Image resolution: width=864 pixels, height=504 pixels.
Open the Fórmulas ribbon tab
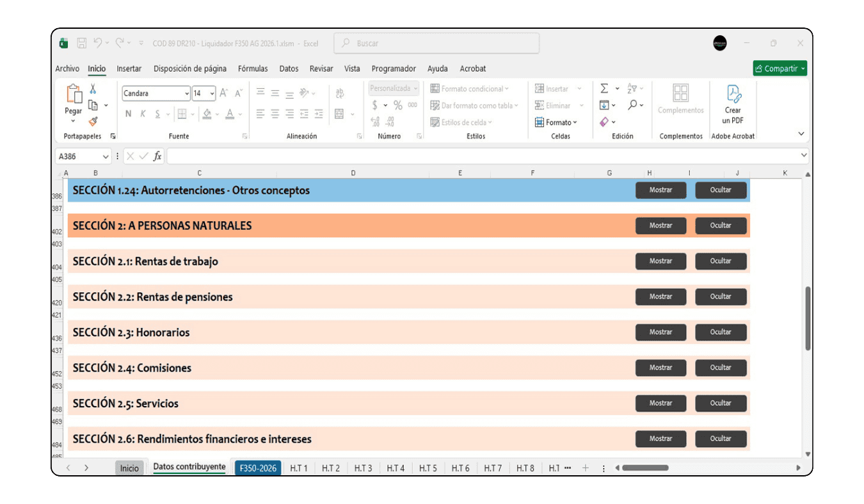[x=253, y=68]
